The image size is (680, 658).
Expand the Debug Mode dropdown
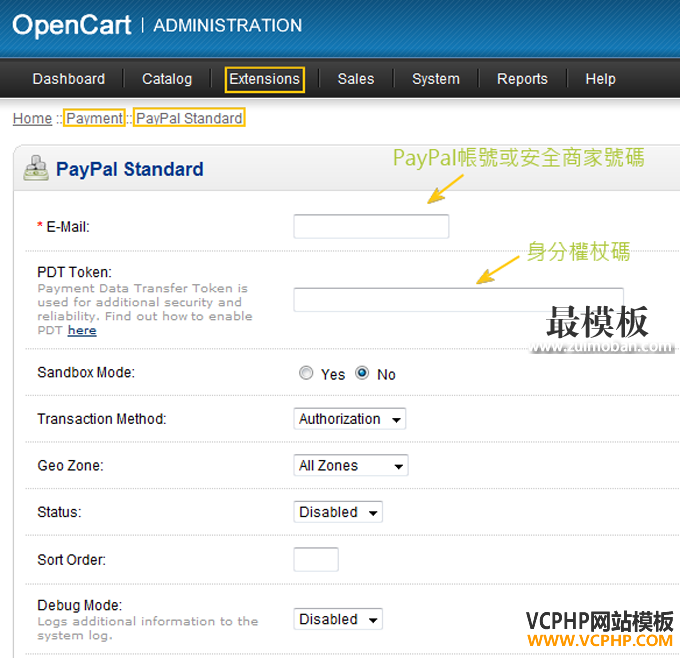click(x=338, y=619)
